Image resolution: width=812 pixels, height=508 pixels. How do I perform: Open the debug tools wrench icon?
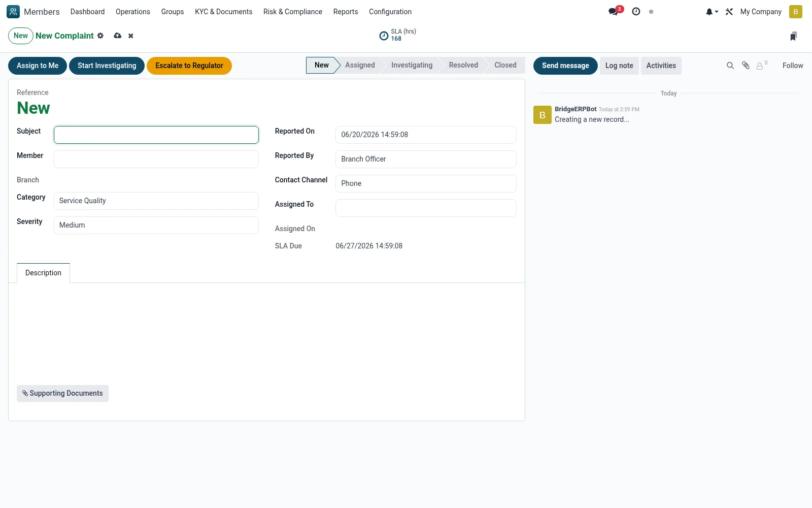click(729, 12)
